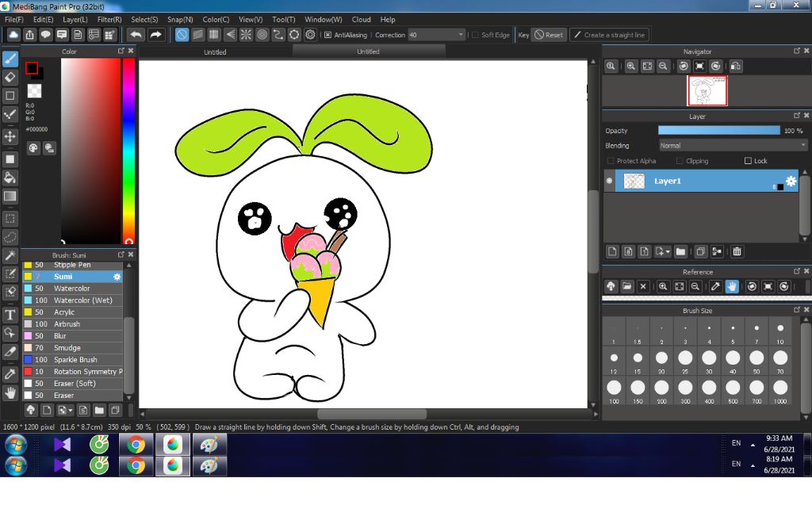This screenshot has height=524, width=812.
Task: Expand the add-layer dropdown in Layer panel
Action: pos(662,251)
